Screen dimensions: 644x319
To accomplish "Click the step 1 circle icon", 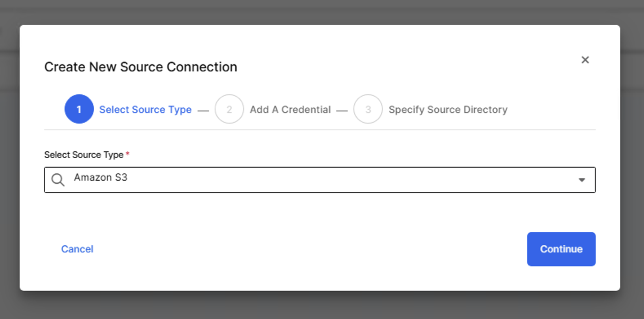I will [79, 109].
